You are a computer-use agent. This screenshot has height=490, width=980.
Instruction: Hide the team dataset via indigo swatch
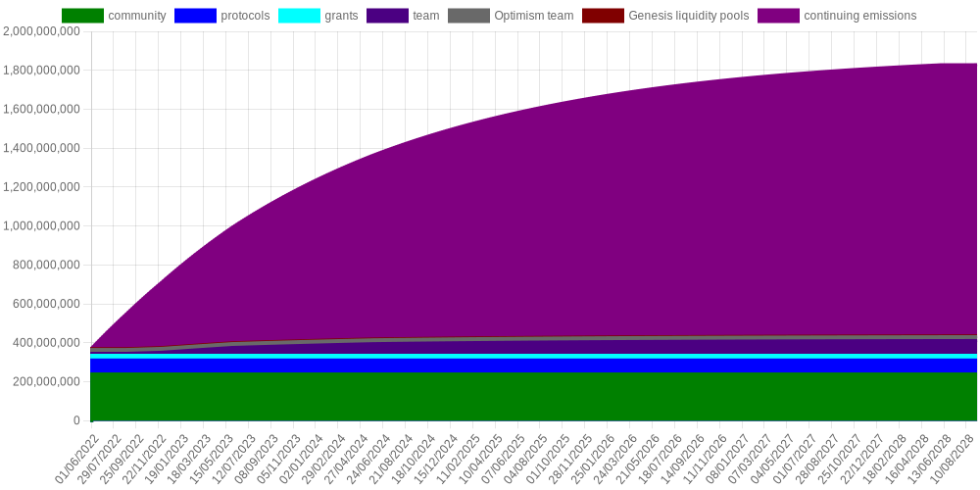[387, 16]
